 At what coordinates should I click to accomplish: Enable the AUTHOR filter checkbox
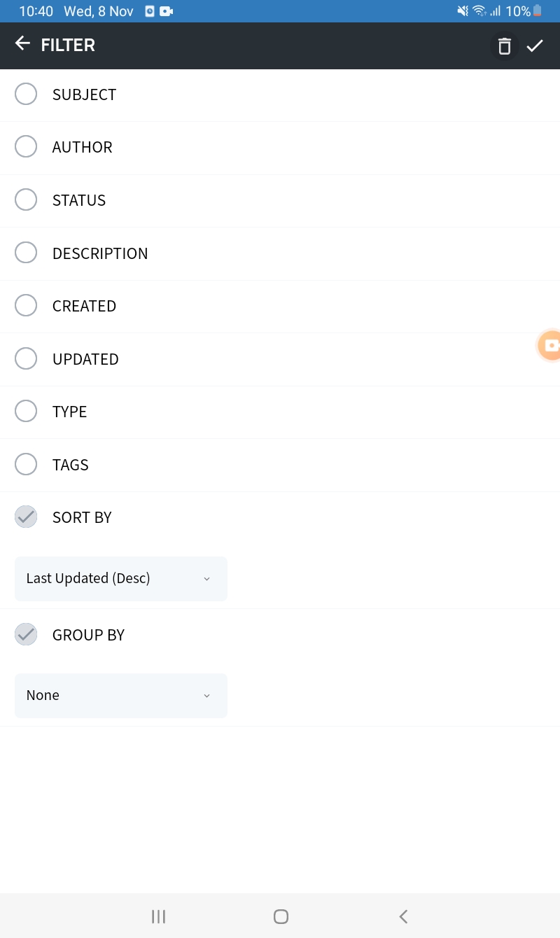(26, 147)
